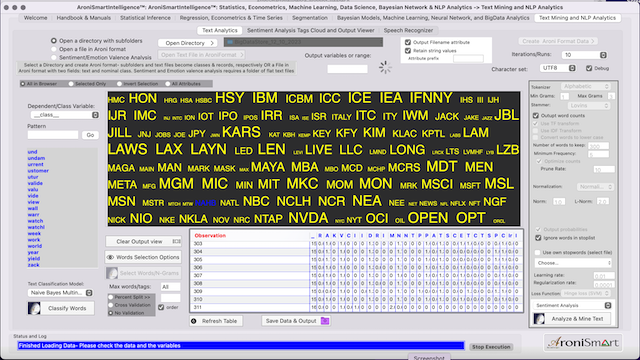Image resolution: width=640 pixels, height=360 pixels.
Task: Click the Pattern input field
Action: tap(53, 135)
